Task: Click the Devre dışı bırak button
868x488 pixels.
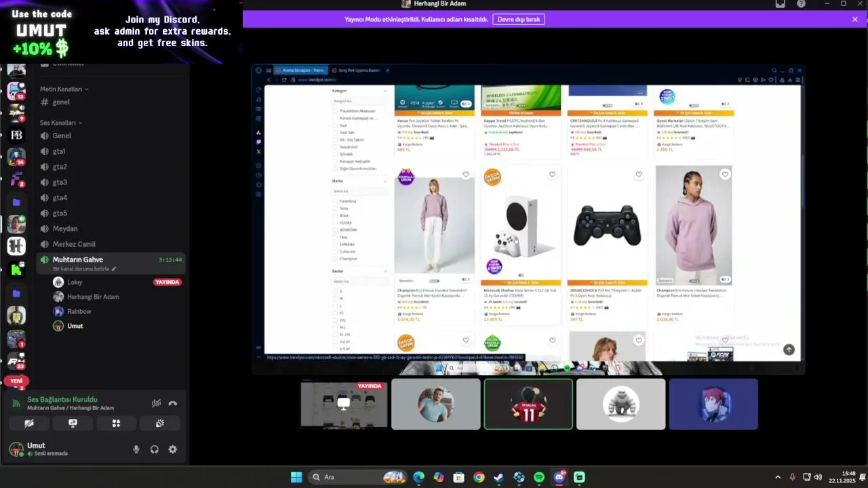Action: pyautogui.click(x=519, y=19)
